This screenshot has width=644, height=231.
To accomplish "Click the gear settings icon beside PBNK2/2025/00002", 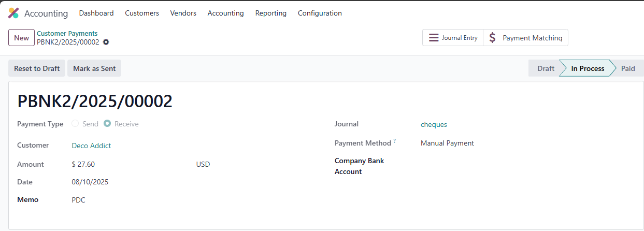I will coord(106,42).
